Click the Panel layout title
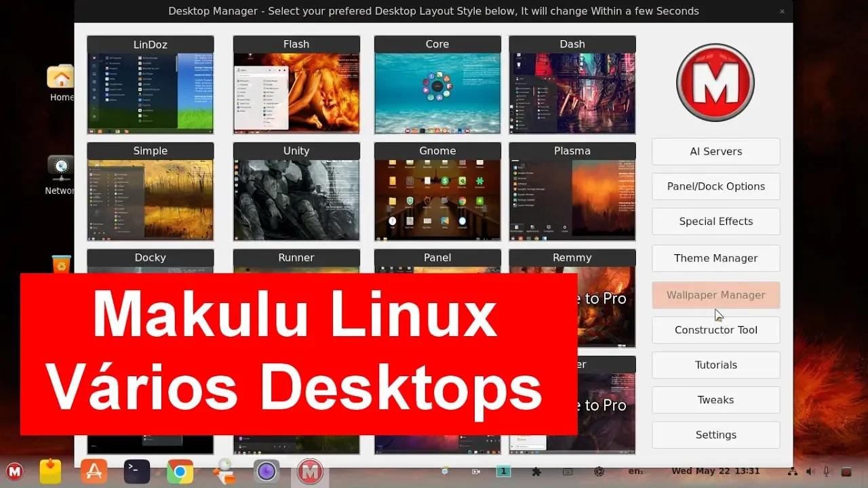 437,258
